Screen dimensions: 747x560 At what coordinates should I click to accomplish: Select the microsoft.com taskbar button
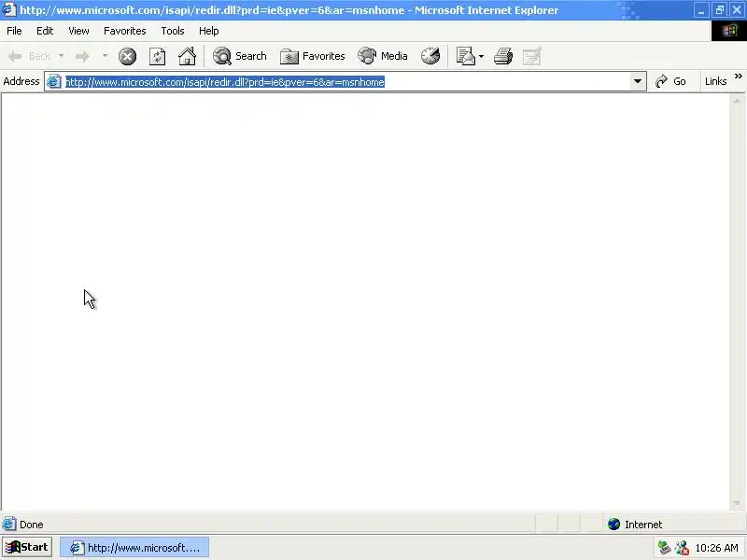click(x=134, y=548)
